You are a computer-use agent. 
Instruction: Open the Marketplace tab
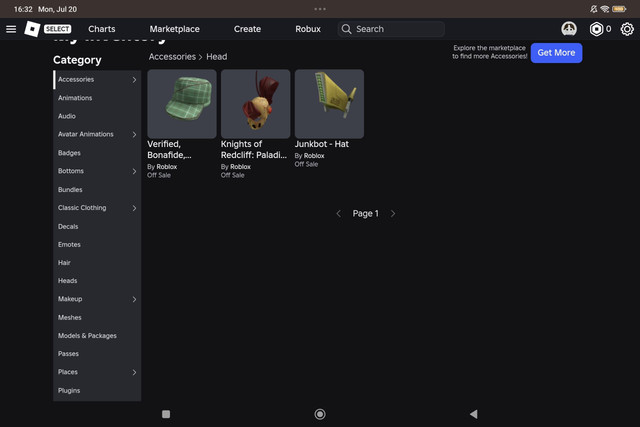tap(174, 29)
